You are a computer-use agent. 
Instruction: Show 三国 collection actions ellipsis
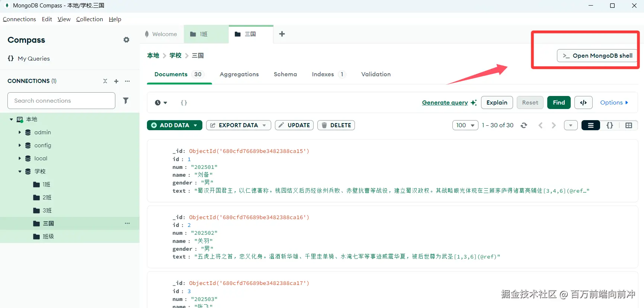click(x=127, y=223)
